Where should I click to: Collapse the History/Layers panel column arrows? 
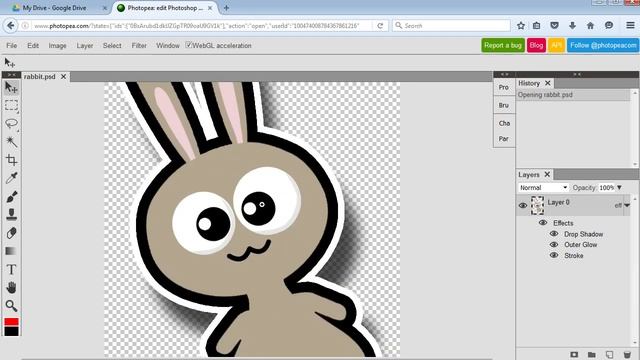pyautogui.click(x=577, y=75)
